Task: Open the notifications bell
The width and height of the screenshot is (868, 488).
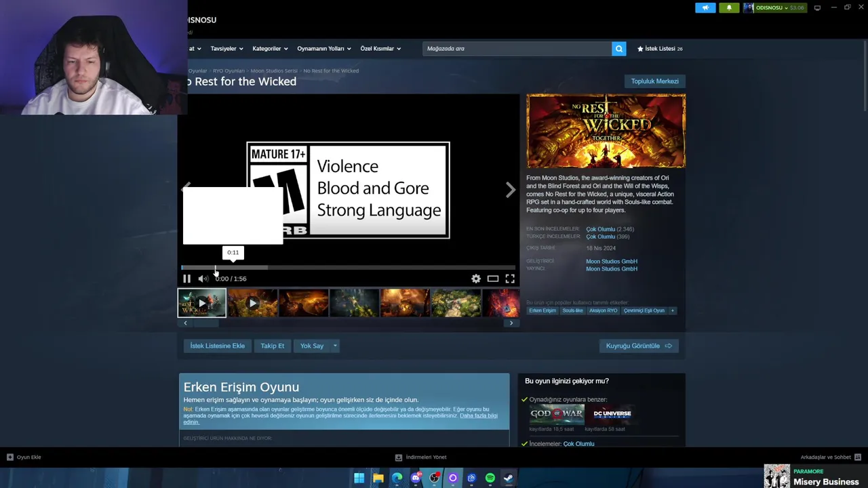Action: (729, 7)
